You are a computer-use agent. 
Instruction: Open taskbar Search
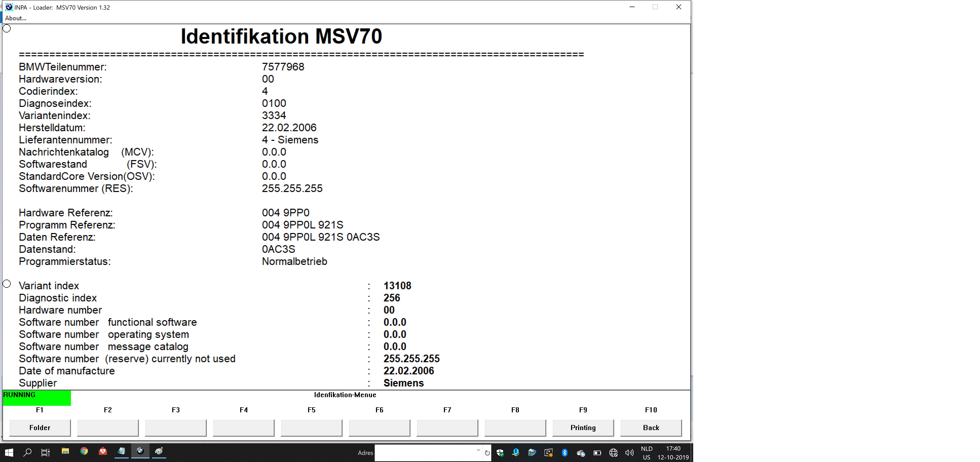pyautogui.click(x=27, y=452)
